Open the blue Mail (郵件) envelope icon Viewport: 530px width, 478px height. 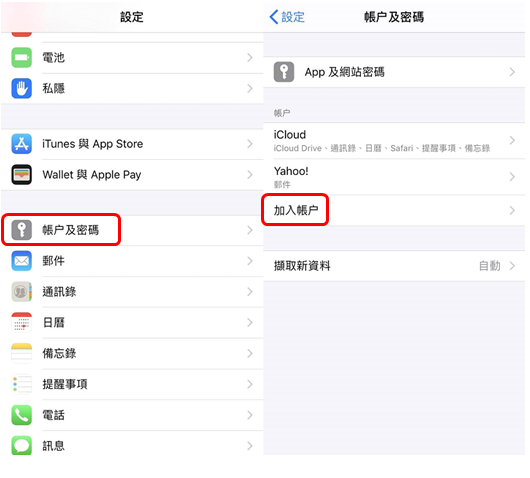coord(22,261)
